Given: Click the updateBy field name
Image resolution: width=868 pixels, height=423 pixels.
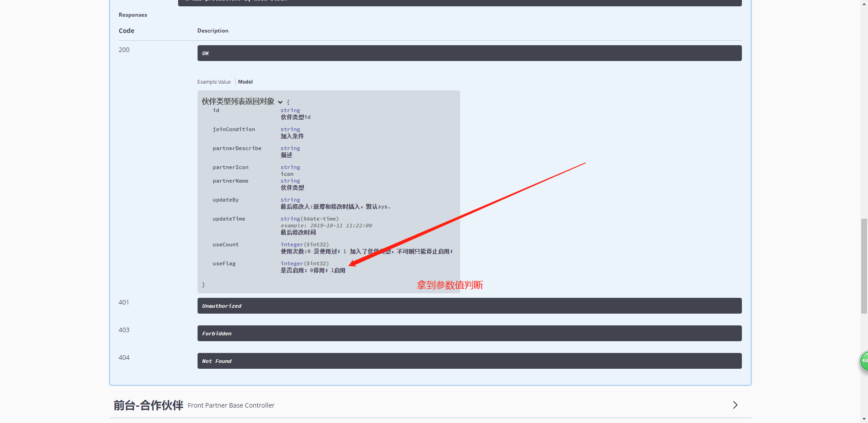Looking at the screenshot, I should pos(226,200).
